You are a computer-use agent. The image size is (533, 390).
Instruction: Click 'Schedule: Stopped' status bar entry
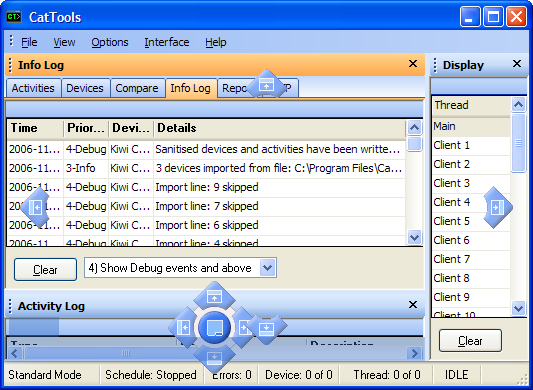point(151,375)
